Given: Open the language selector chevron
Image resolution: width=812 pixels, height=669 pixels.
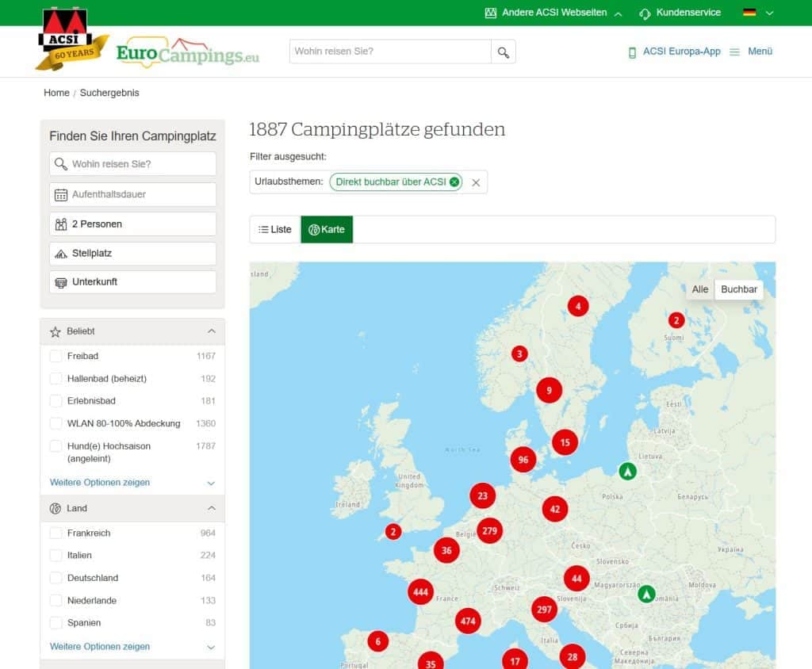Looking at the screenshot, I should (x=769, y=13).
